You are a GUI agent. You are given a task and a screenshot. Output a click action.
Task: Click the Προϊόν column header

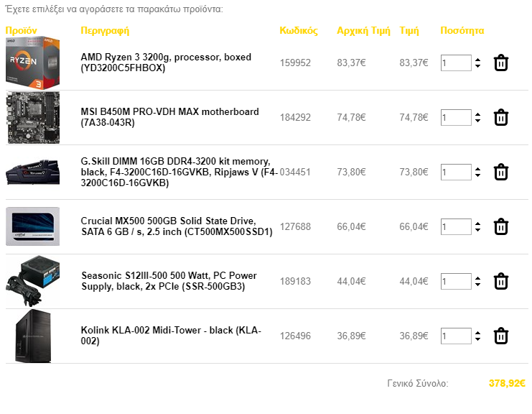(21, 31)
